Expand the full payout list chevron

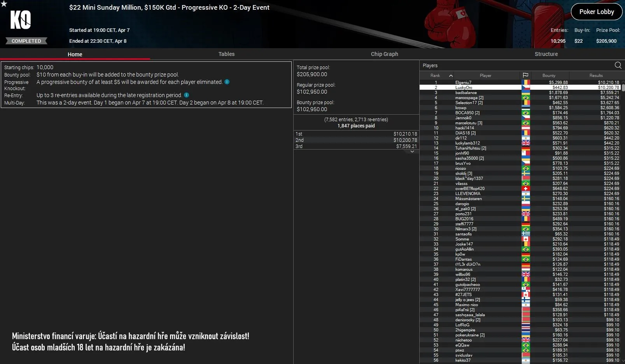pos(412,152)
